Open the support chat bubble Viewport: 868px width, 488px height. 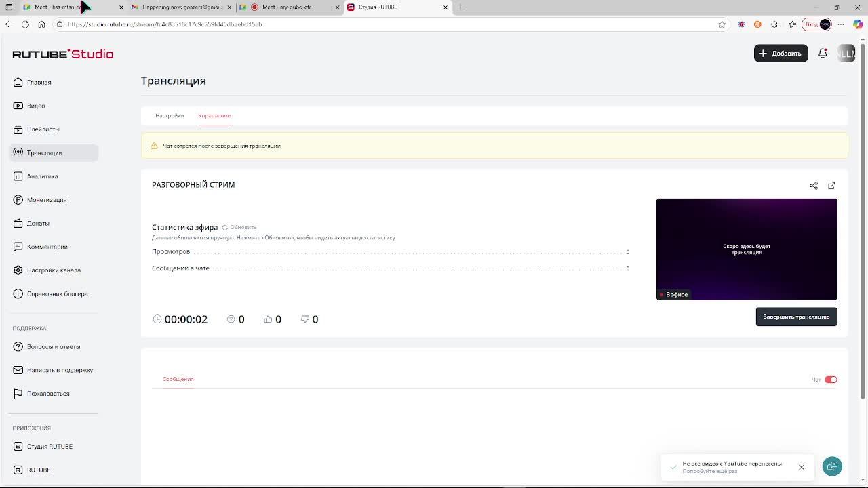click(832, 466)
